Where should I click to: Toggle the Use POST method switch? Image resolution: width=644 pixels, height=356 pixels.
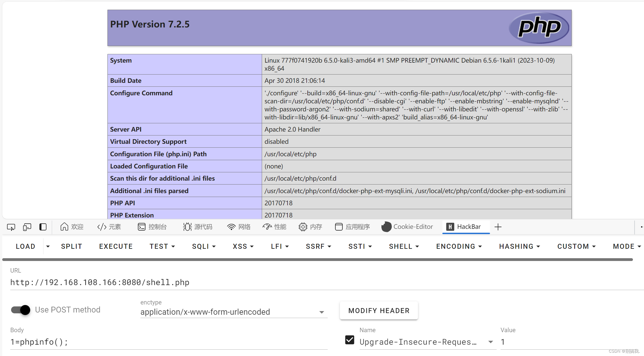coord(21,310)
